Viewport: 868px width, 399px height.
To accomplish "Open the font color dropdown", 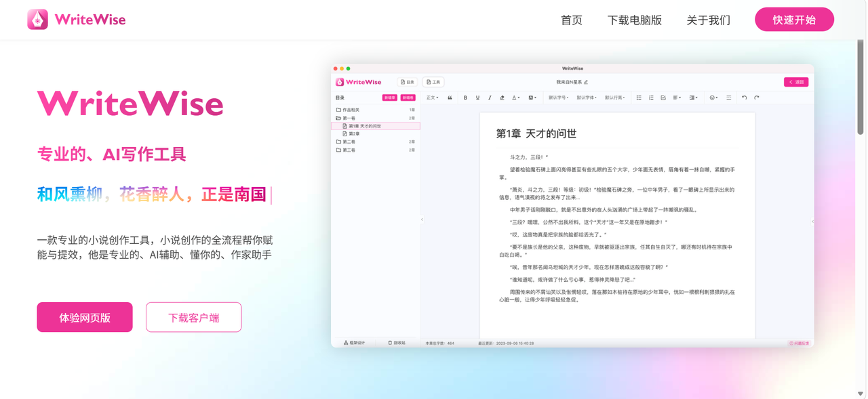I will pos(515,98).
